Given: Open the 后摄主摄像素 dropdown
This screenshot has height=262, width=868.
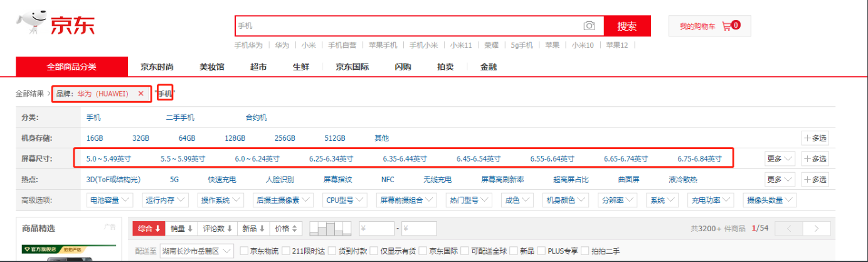Looking at the screenshot, I should tap(282, 200).
